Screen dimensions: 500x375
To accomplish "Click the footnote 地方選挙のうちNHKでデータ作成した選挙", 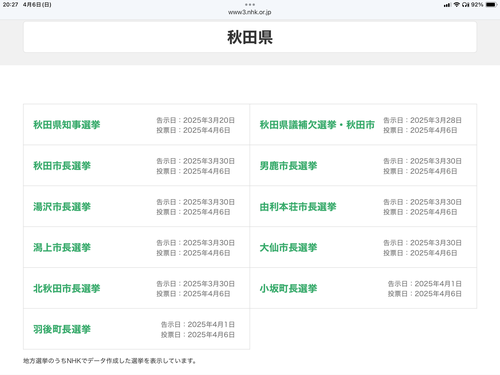I will click(x=110, y=361).
